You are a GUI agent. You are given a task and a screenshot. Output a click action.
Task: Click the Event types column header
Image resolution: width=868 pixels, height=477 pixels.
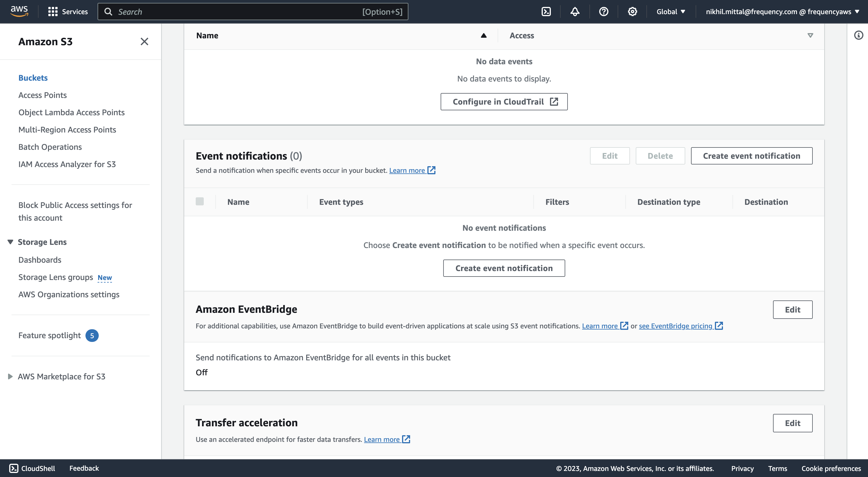tap(341, 202)
